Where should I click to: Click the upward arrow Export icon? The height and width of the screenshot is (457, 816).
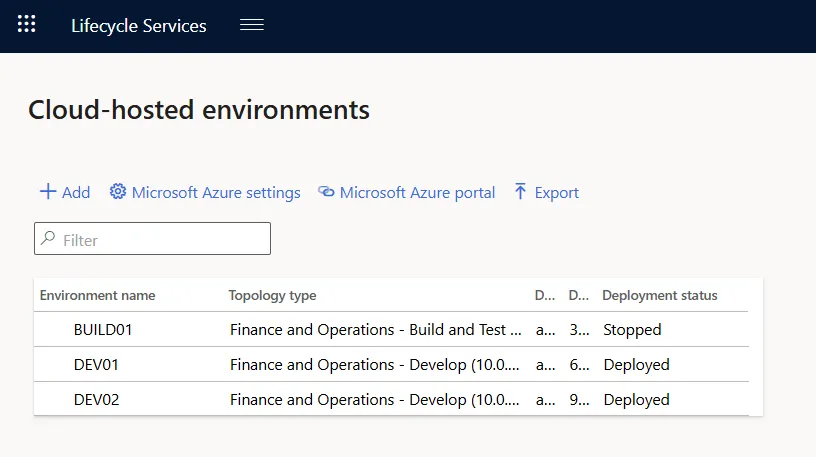(x=520, y=191)
